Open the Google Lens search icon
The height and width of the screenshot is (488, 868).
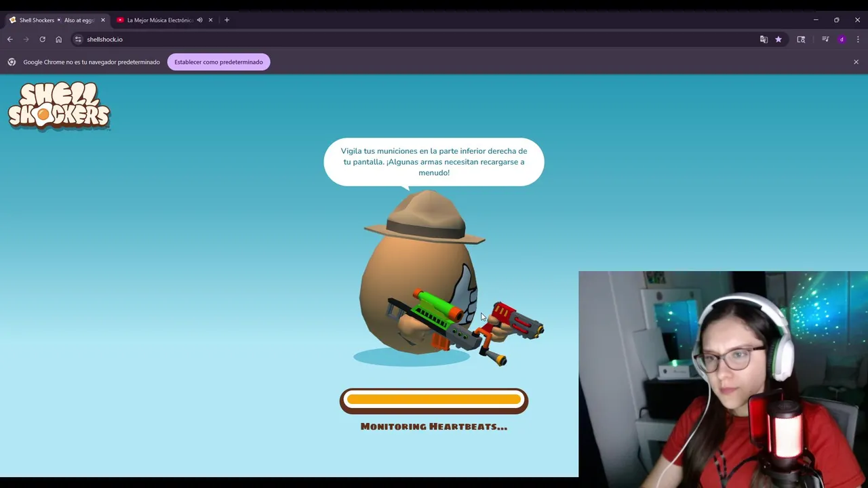801,39
